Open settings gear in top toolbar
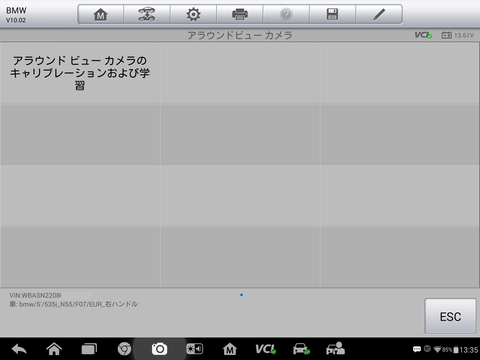The image size is (480, 360). (x=193, y=14)
